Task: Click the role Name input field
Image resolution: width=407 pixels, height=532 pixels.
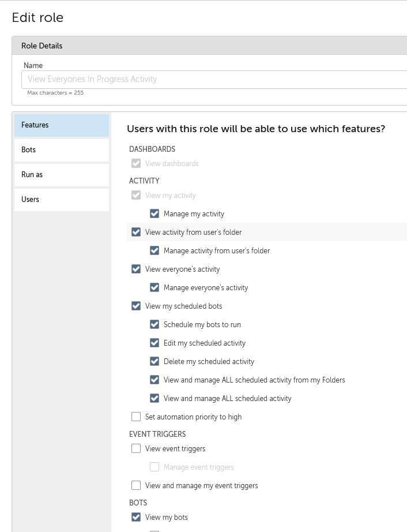Action: [x=214, y=80]
